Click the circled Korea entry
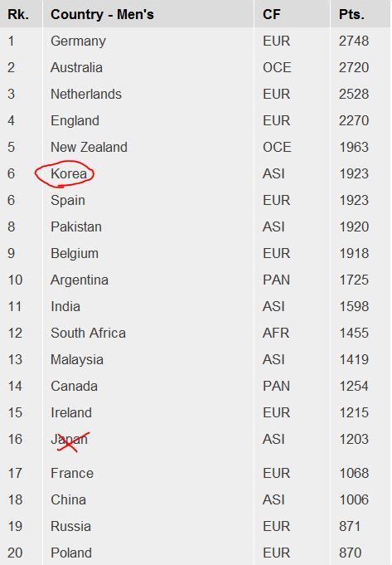 click(x=69, y=173)
